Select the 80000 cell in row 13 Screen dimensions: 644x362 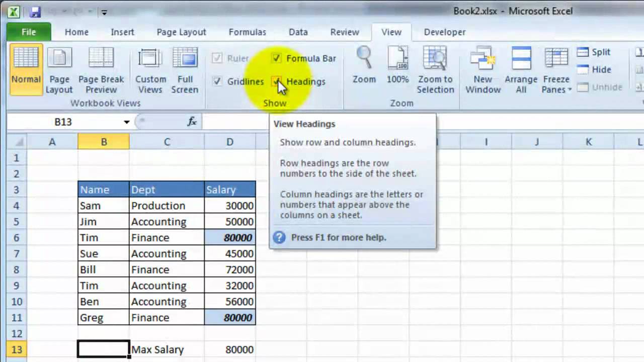coord(230,349)
